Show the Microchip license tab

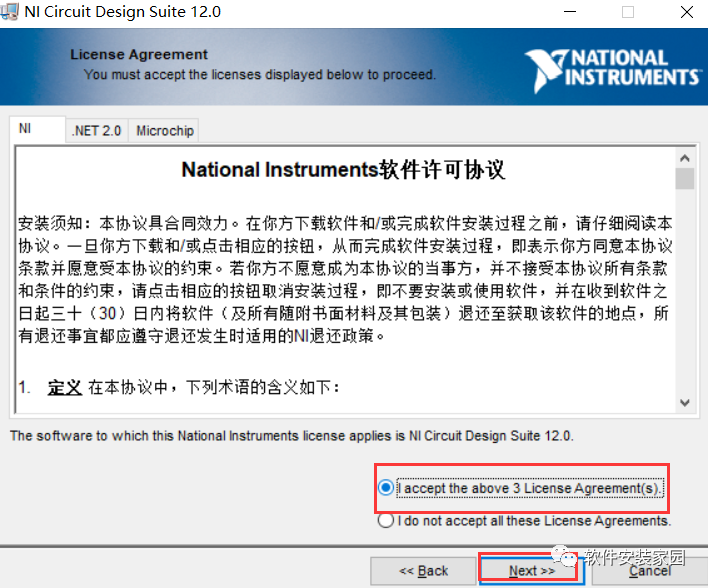pos(164,131)
